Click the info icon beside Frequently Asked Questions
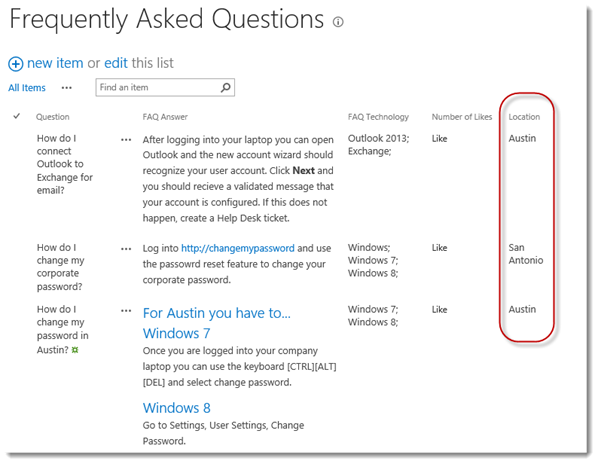The height and width of the screenshot is (464, 598). pyautogui.click(x=338, y=22)
